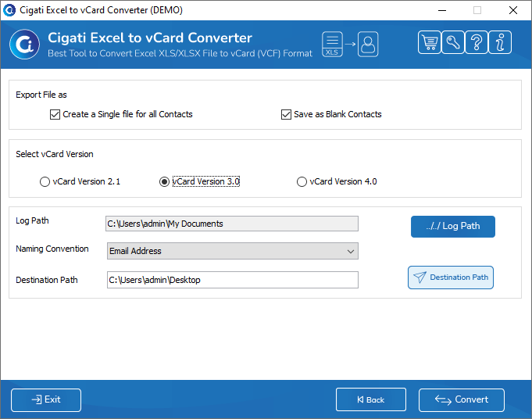Click the ../../ Log Path button
Viewport: 532px width, 419px height.
452,227
